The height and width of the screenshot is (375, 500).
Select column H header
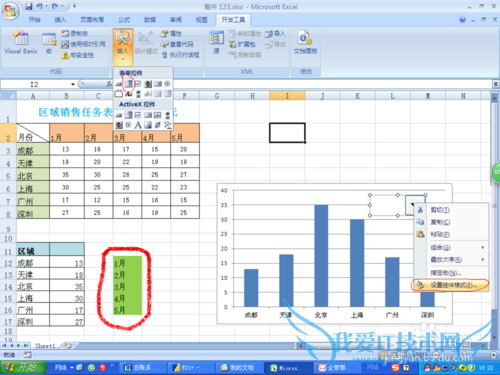[252, 96]
